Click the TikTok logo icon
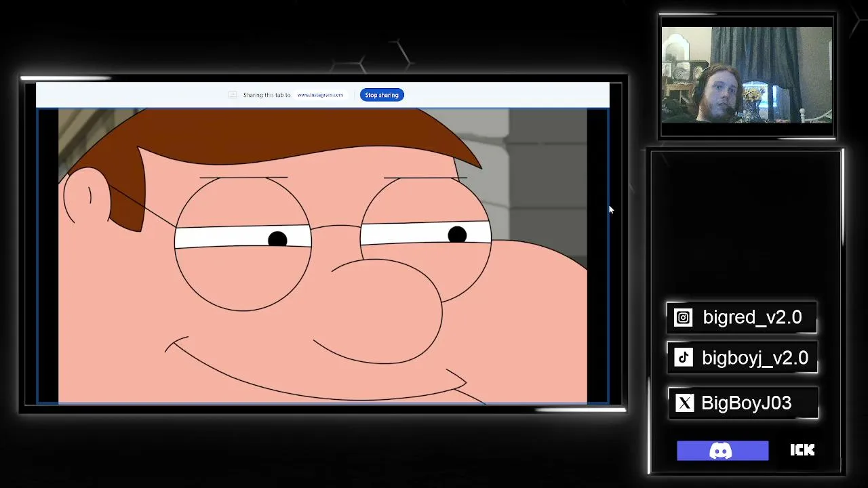The image size is (868, 488). pos(683,357)
